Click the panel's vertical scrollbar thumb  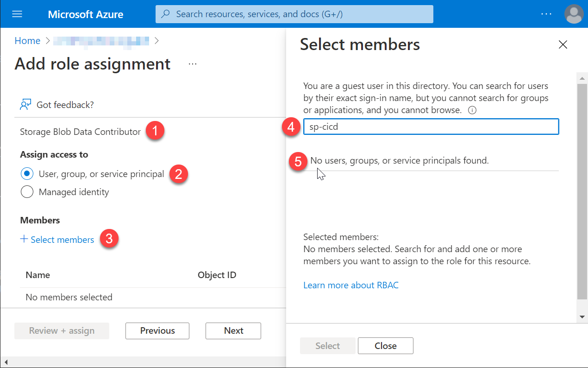tap(582, 191)
